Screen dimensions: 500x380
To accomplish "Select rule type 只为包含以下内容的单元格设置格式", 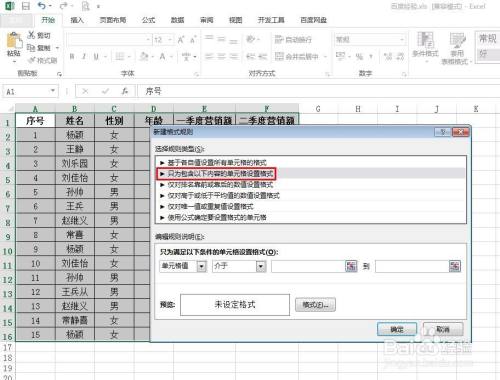I will click(311, 174).
